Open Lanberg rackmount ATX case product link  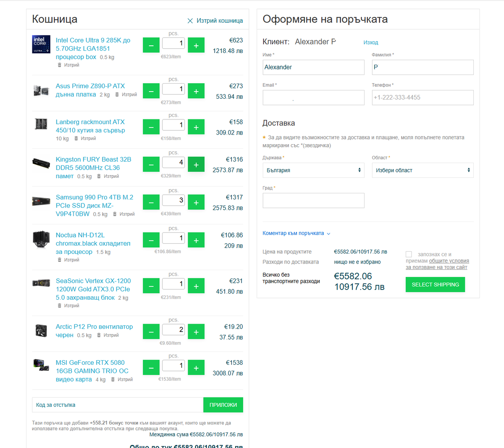point(90,126)
